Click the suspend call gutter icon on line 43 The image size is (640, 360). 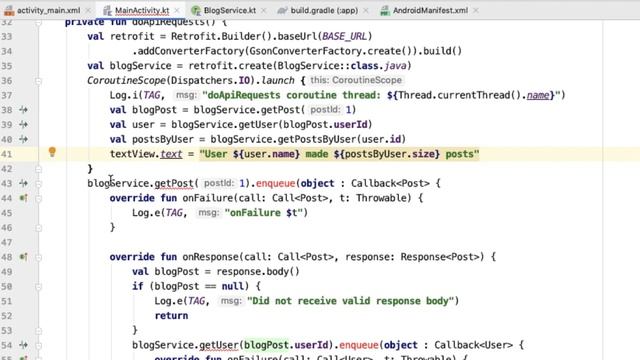pyautogui.click(x=23, y=183)
